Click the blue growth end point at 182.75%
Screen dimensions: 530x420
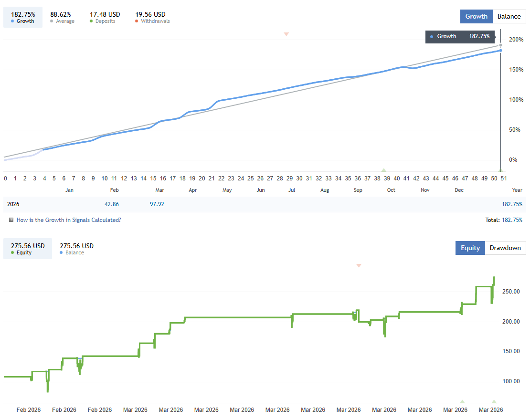(x=500, y=50)
